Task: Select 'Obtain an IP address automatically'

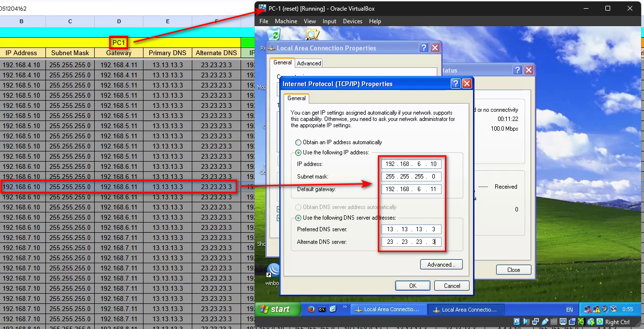Action: (299, 142)
